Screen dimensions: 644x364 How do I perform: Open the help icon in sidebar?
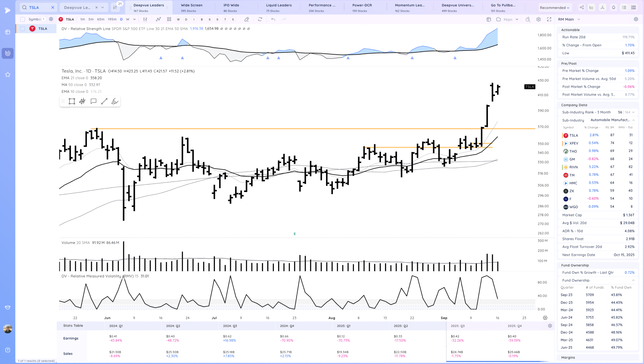tap(8, 350)
